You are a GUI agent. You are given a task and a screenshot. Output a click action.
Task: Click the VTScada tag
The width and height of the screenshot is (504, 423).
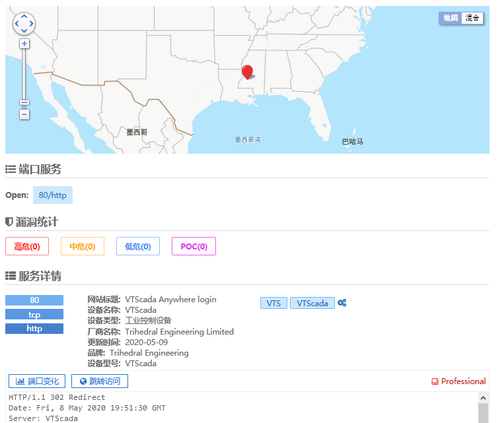[x=312, y=303]
